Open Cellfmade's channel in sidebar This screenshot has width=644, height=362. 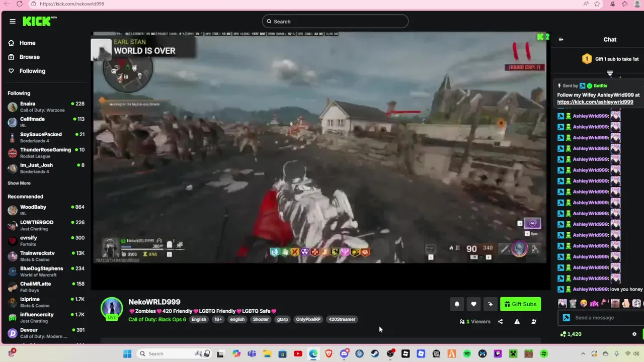[x=46, y=122]
